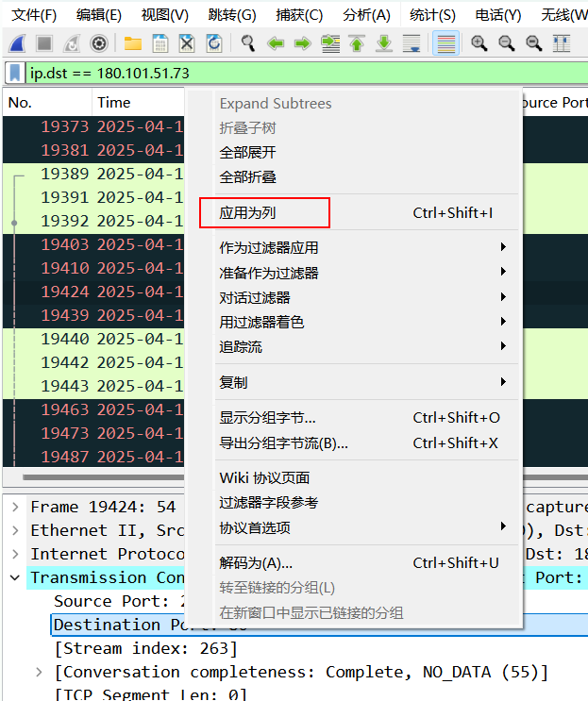Select the Source Port detail line
The height and width of the screenshot is (701, 588).
[119, 601]
